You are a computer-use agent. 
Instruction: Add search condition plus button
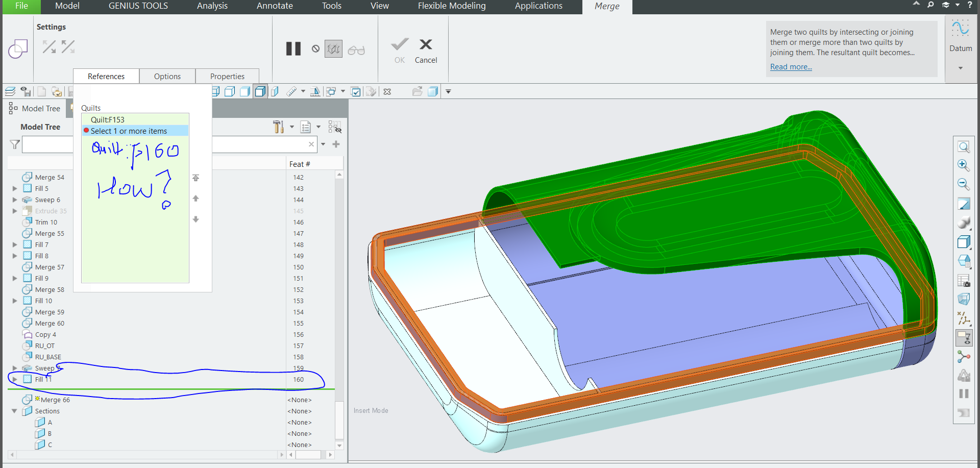336,144
